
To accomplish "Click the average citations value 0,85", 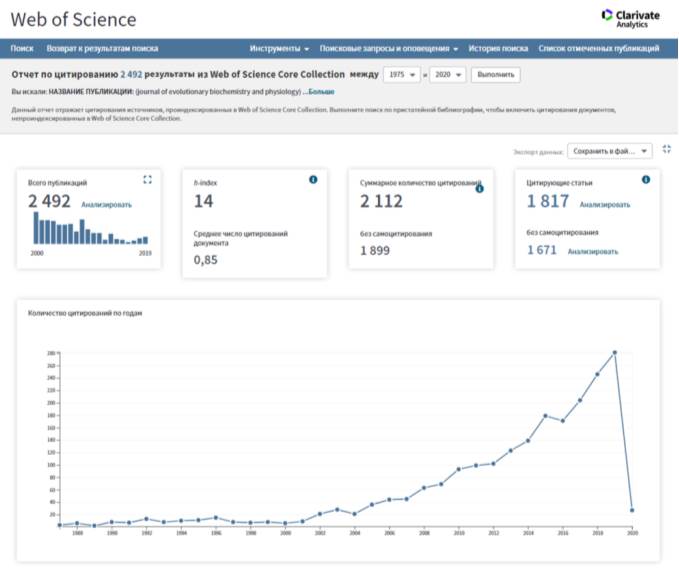I will 206,260.
